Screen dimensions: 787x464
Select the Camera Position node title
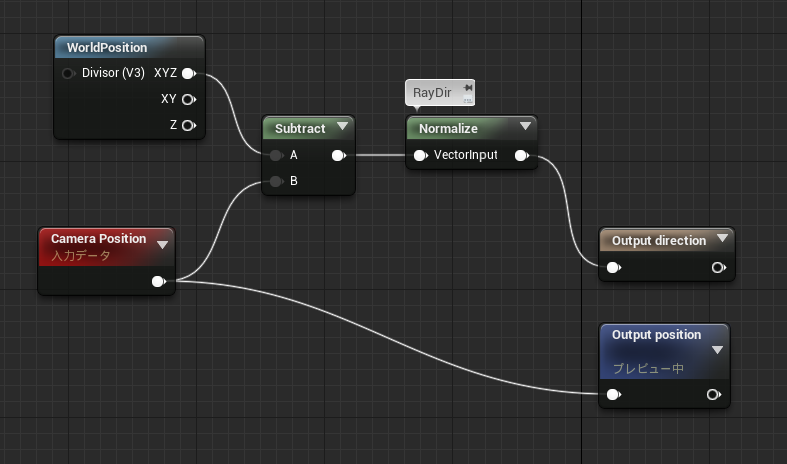point(98,239)
